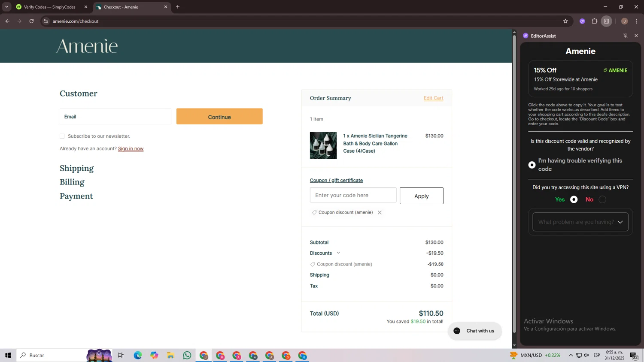Open a new browser tab
644x362 pixels.
coord(178,7)
